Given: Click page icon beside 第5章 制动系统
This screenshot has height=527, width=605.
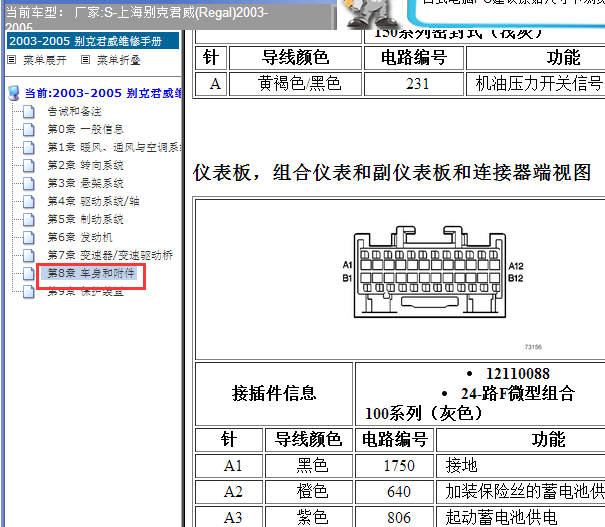Looking at the screenshot, I should [28, 220].
